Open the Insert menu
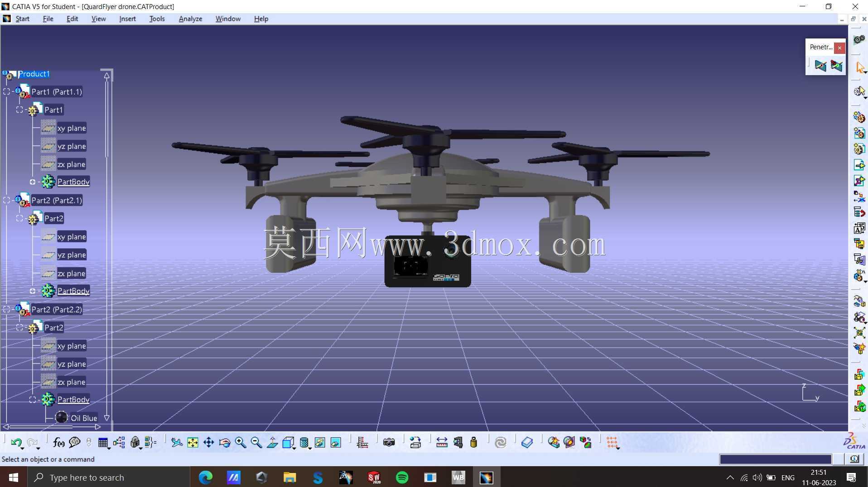The width and height of the screenshot is (868, 487). coord(127,19)
